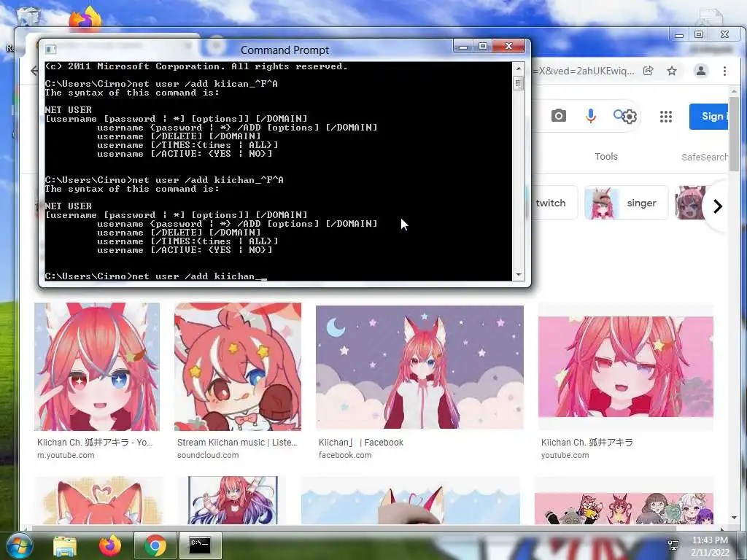Show more filter chips with right chevron
Viewport: 747px width, 560px height.
pyautogui.click(x=718, y=206)
